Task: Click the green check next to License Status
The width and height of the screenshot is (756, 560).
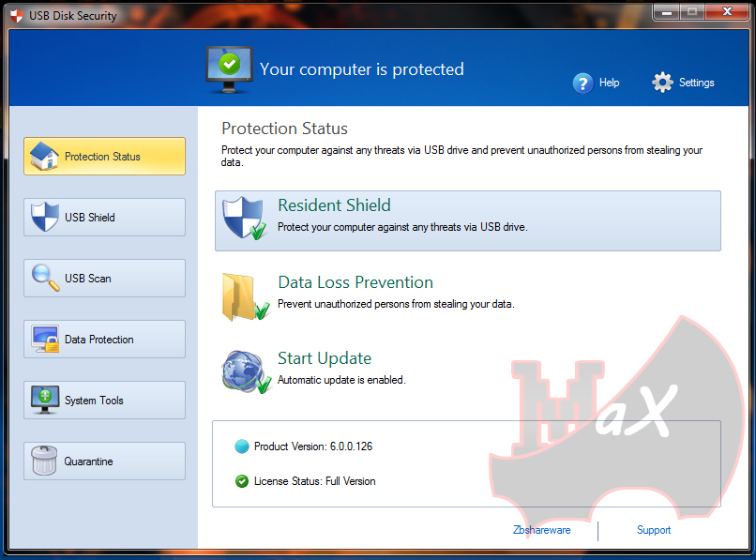Action: coord(242,481)
